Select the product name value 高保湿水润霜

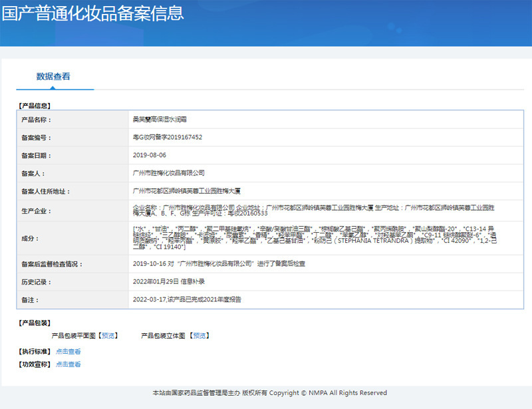160,120
